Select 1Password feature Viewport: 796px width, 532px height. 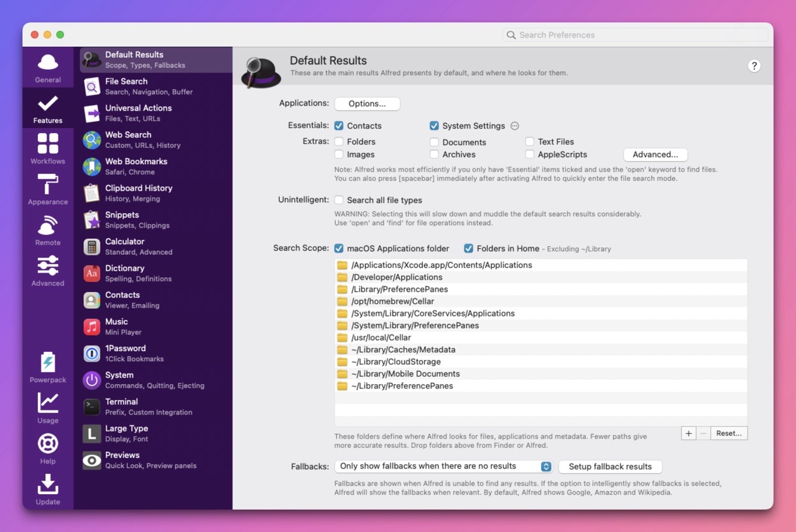155,354
